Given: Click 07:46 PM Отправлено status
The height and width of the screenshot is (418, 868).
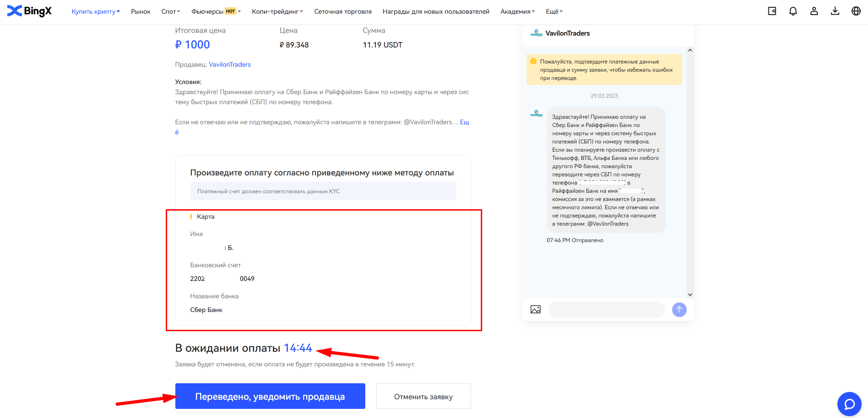Looking at the screenshot, I should pos(575,240).
